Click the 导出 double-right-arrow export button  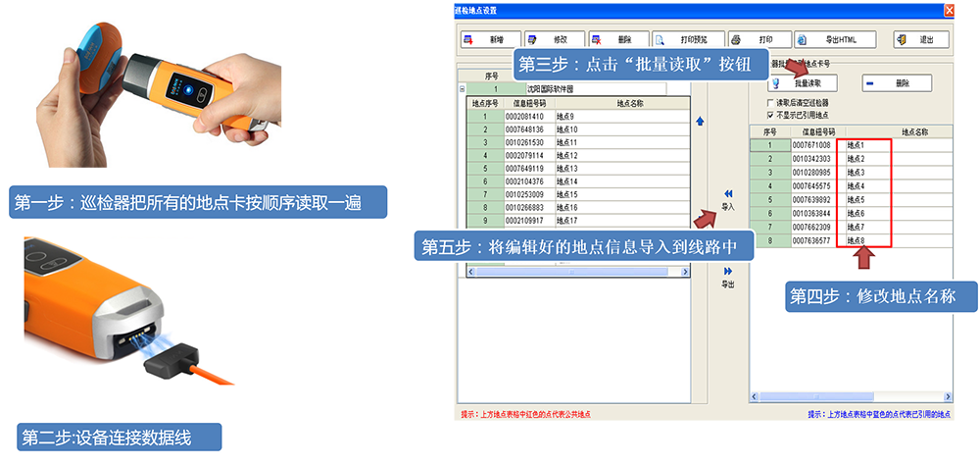pos(727,276)
